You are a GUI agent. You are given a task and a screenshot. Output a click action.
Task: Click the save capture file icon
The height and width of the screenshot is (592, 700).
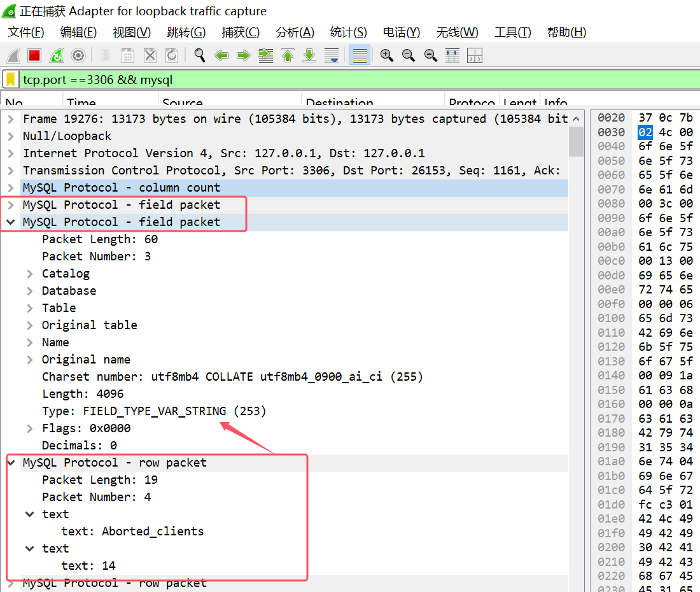[x=128, y=56]
